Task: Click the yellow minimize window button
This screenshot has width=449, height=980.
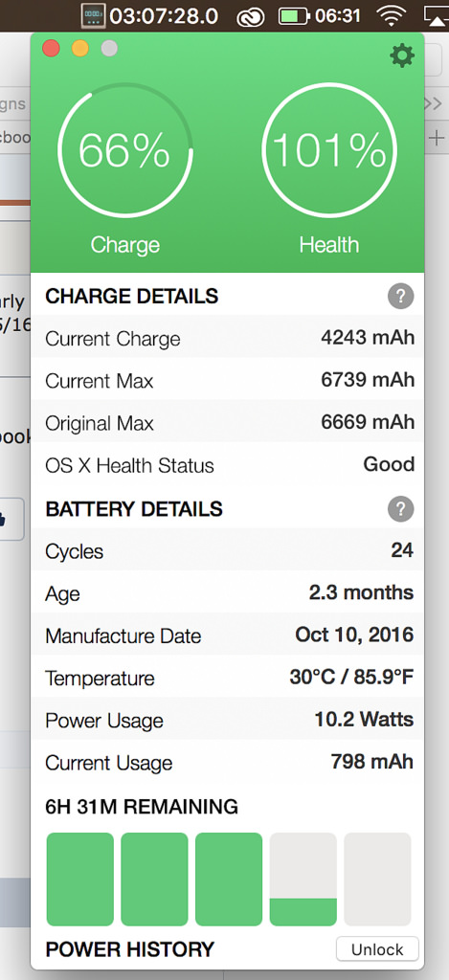Action: click(x=80, y=48)
